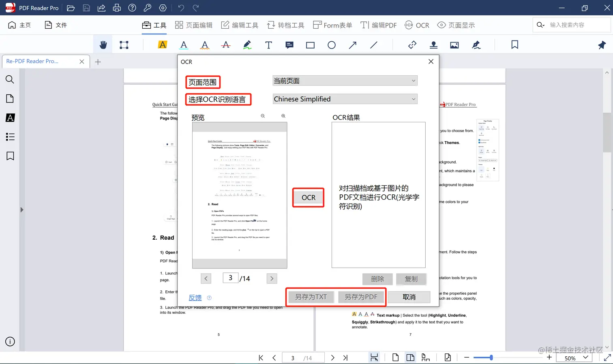Click the key icon in the title bar
This screenshot has height=364, width=613.
point(148,8)
